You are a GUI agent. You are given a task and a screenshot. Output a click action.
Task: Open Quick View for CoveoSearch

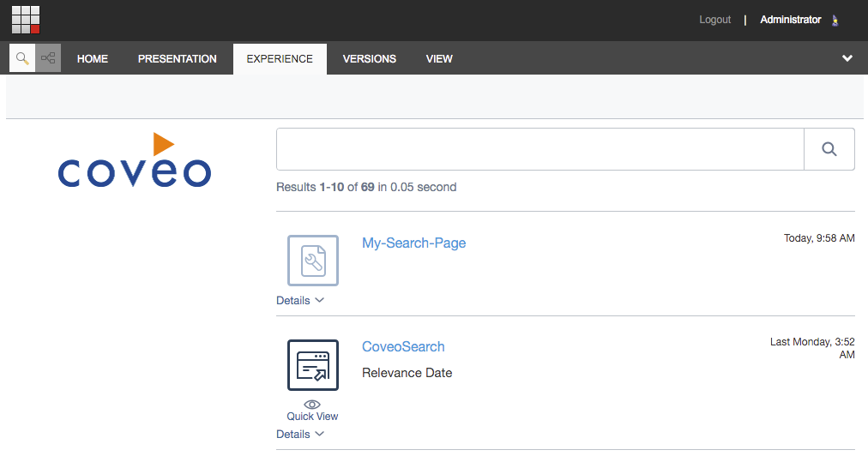pyautogui.click(x=312, y=411)
